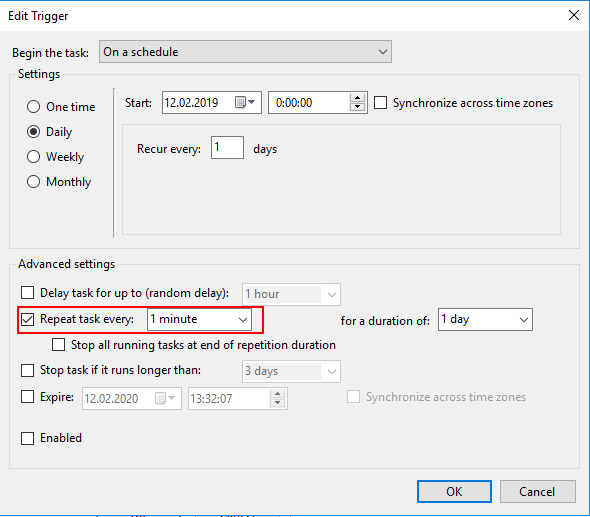Decrease the start time with down spinner arrow
The image size is (590, 517).
pos(357,107)
